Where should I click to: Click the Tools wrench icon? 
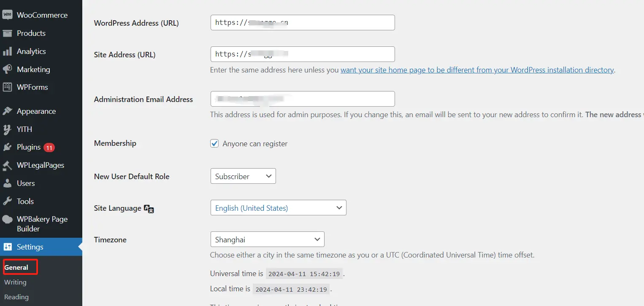click(x=7, y=201)
